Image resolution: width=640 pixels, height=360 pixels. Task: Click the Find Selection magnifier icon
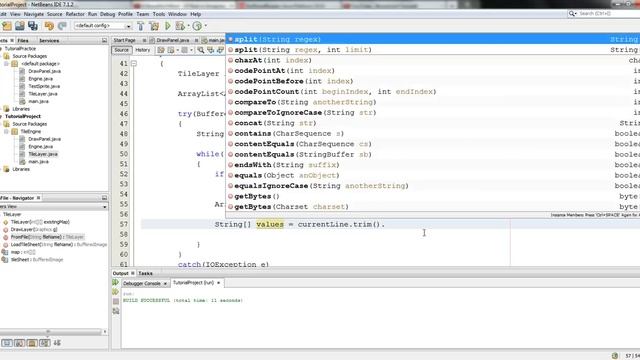pyautogui.click(x=200, y=50)
